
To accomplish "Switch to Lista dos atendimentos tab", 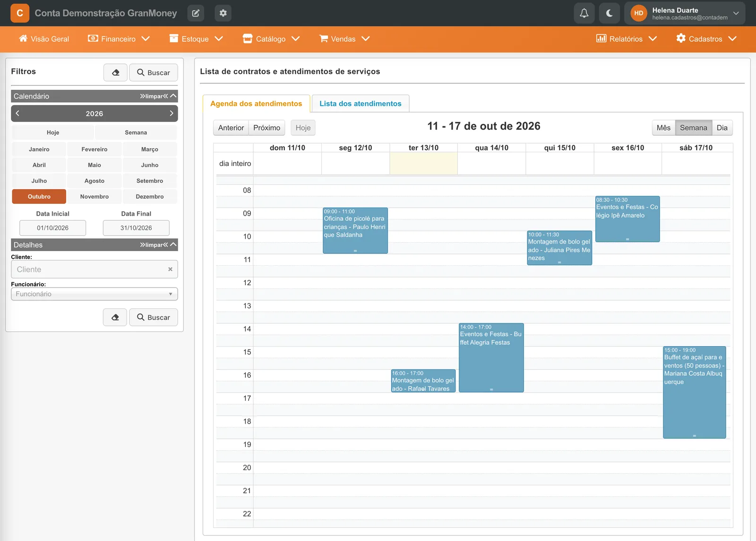I will 361,104.
